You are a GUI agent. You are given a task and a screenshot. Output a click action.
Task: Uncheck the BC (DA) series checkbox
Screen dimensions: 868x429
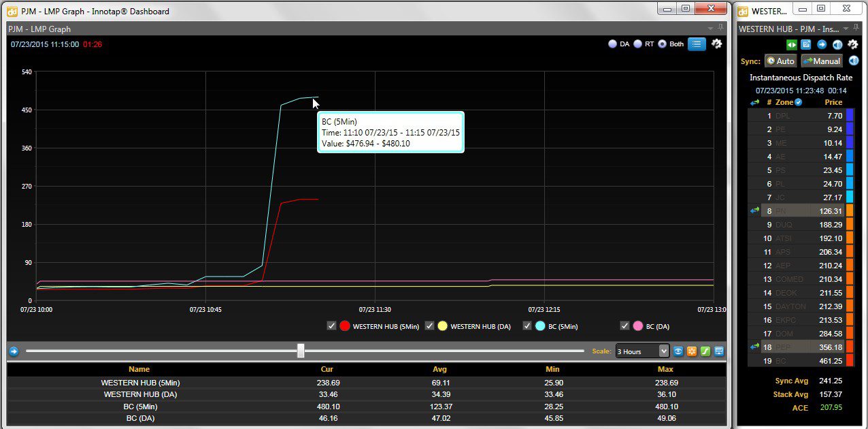(624, 326)
